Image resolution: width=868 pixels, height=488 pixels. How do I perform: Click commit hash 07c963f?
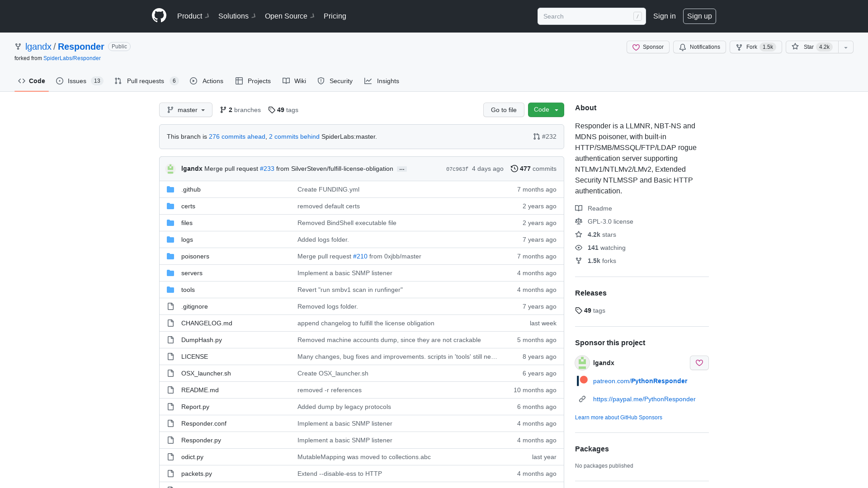point(457,169)
